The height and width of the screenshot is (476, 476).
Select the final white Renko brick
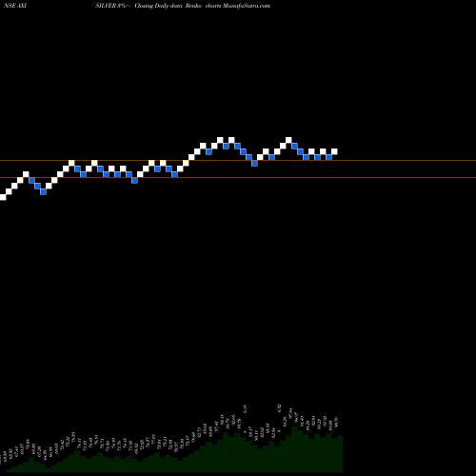(x=334, y=151)
